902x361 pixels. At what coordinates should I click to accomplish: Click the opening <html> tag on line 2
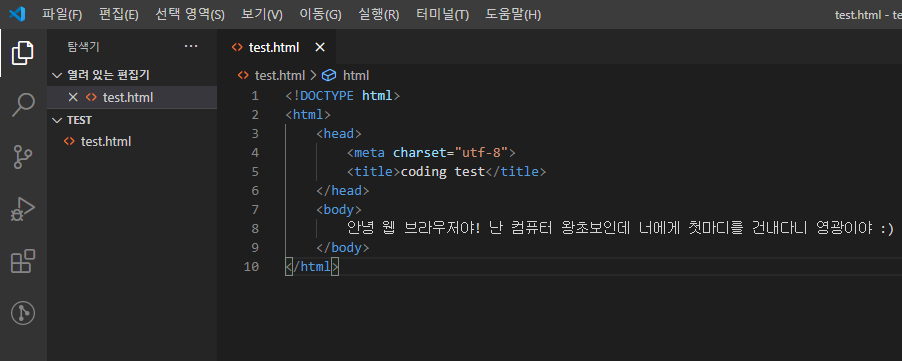(308, 114)
